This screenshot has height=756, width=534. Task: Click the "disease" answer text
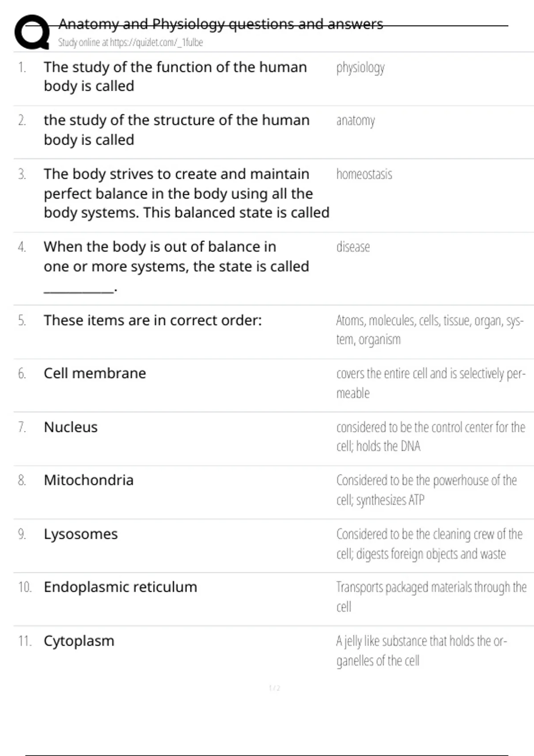point(353,247)
